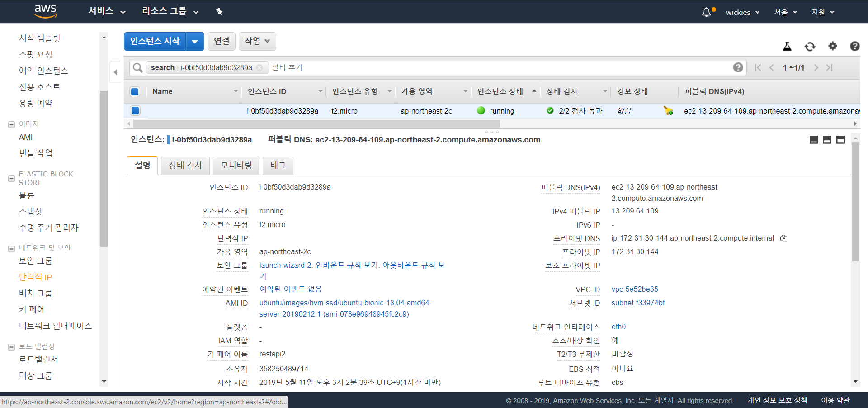
Task: Open 탄력적 IP in the sidebar
Action: click(x=35, y=277)
